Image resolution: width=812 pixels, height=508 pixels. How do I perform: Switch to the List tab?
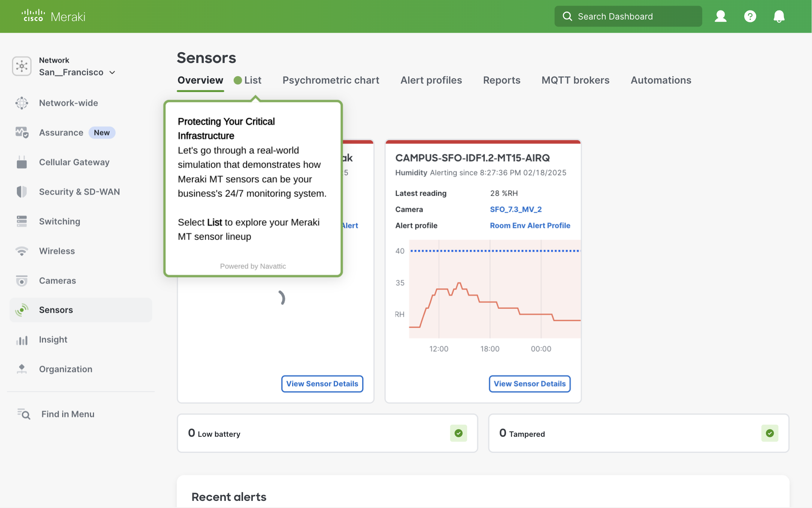(252, 80)
